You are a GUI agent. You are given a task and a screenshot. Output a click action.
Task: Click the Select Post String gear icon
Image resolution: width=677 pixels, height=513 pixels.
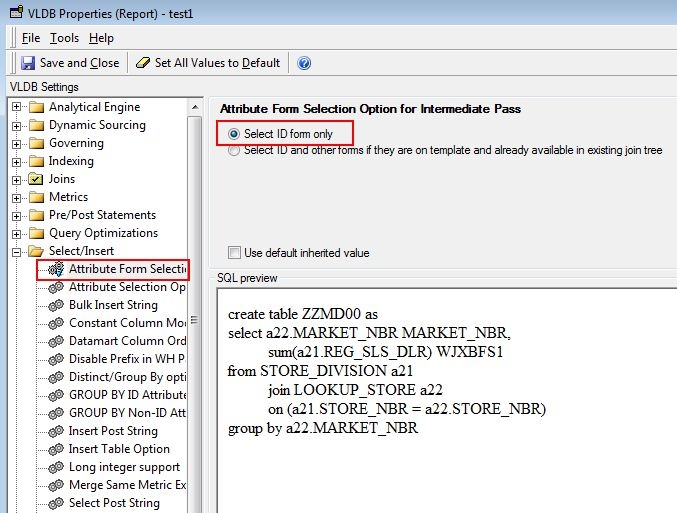[56, 504]
